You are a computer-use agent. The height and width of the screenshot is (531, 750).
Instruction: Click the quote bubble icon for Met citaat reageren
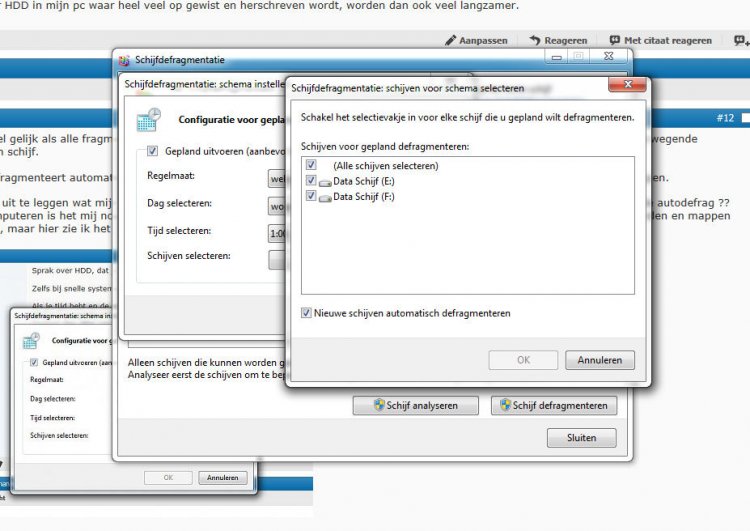coord(615,40)
